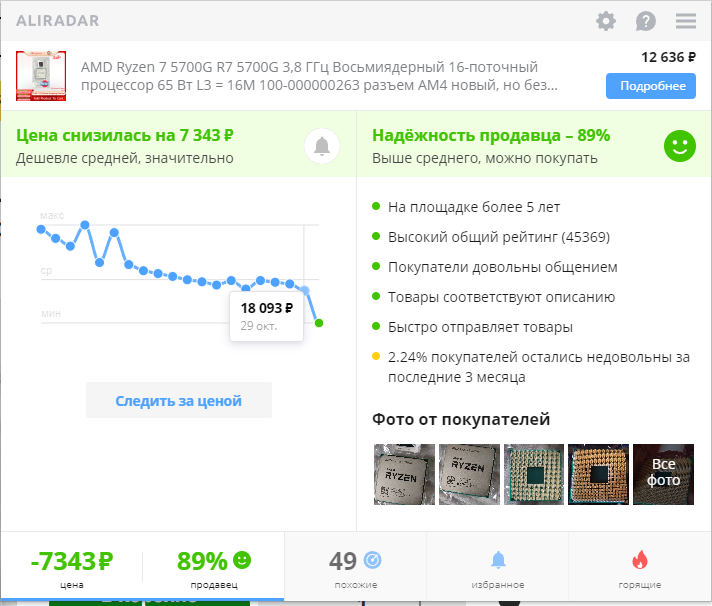
Task: Switch to the похожие tab
Action: coord(356,566)
